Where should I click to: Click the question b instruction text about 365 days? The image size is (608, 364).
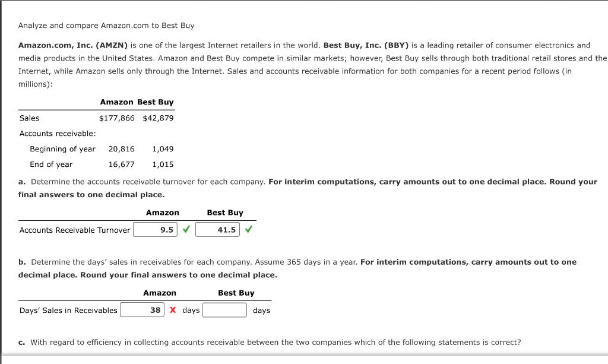(x=297, y=268)
